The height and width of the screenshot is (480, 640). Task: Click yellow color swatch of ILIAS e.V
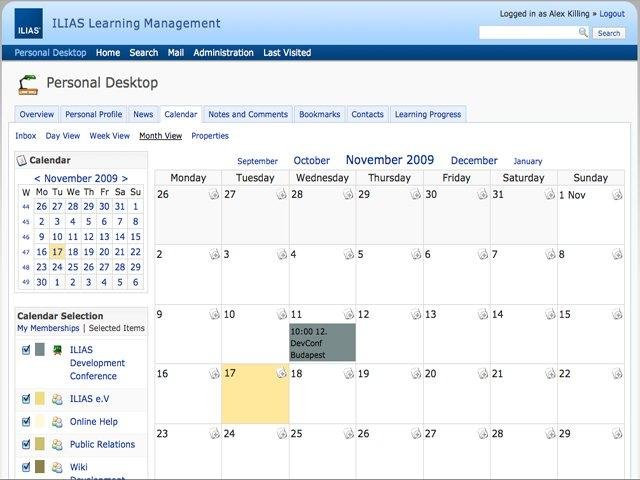coord(40,398)
